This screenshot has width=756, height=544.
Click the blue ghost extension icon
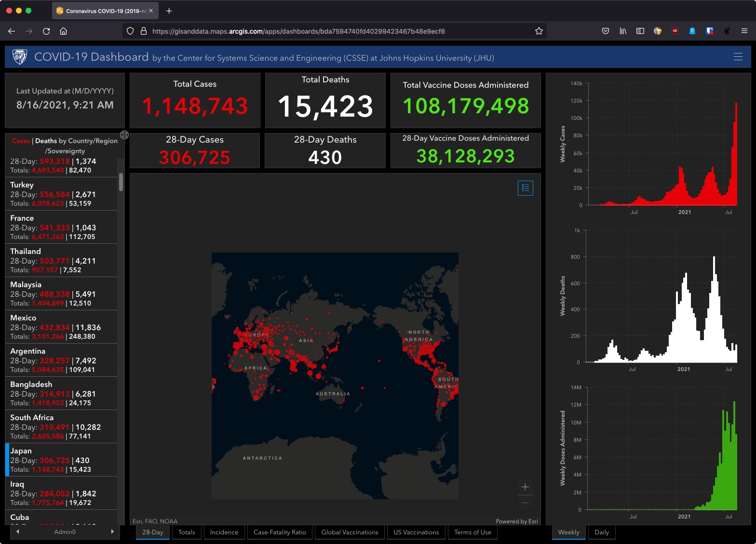tap(692, 31)
